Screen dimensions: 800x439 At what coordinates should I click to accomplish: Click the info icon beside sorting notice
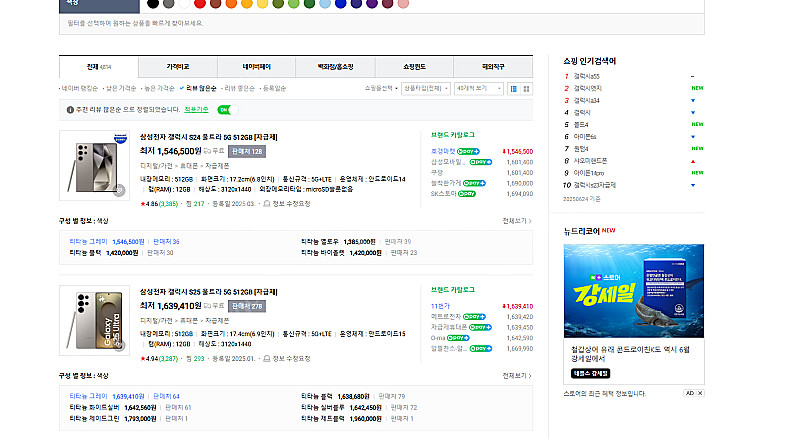click(70, 110)
